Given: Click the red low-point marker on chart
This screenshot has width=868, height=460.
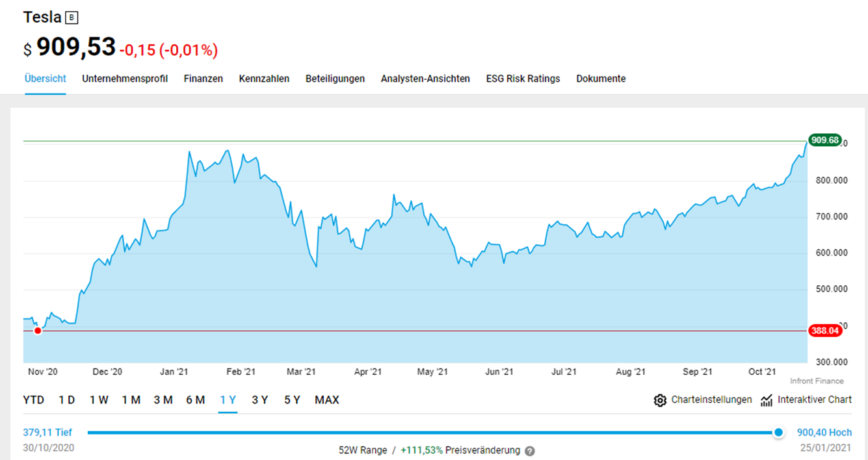Looking at the screenshot, I should 38,331.
